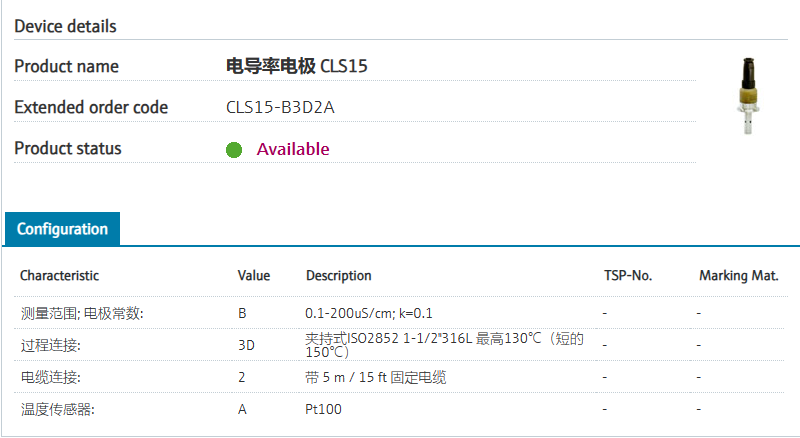Click the CLS15 electrode product image

(746, 96)
